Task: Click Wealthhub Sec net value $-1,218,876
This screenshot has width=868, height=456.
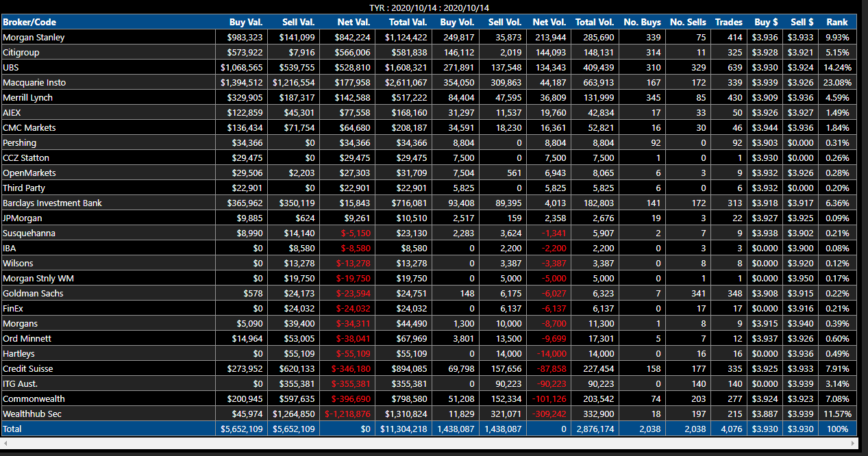Action: pos(347,414)
